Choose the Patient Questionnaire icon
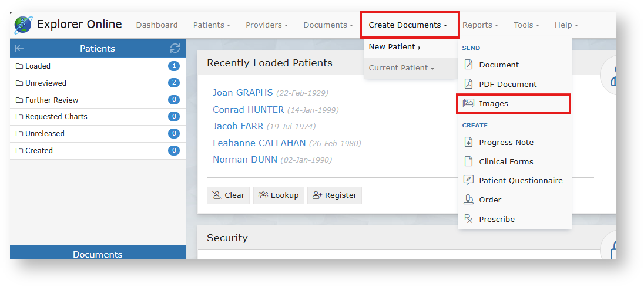 pos(468,180)
